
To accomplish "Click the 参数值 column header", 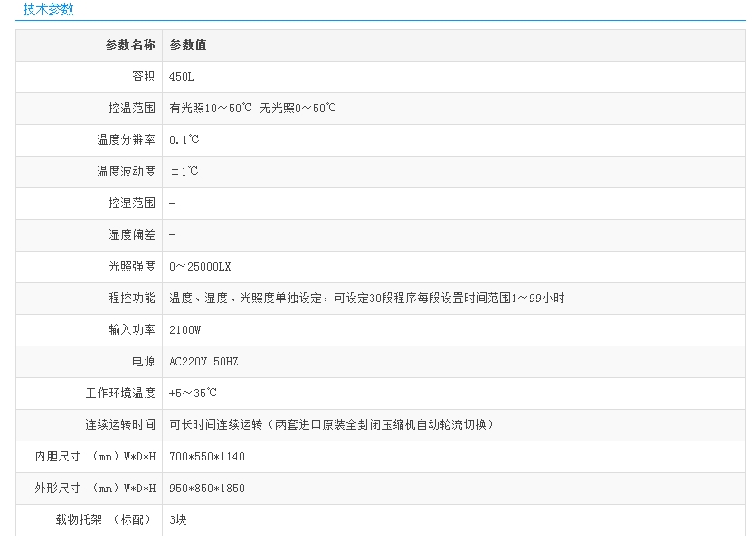I will coord(188,44).
